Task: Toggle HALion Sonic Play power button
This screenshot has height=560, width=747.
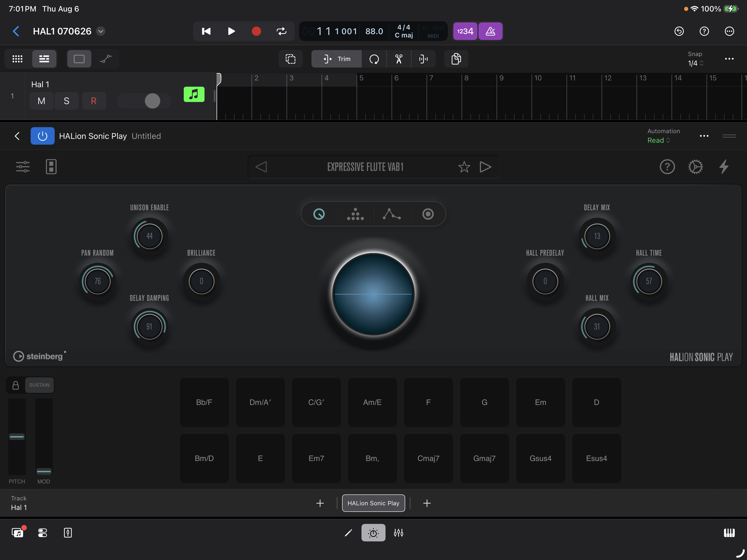Action: [43, 136]
